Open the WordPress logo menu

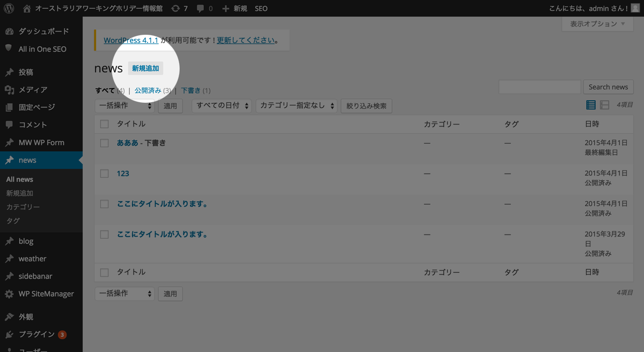pos(9,8)
